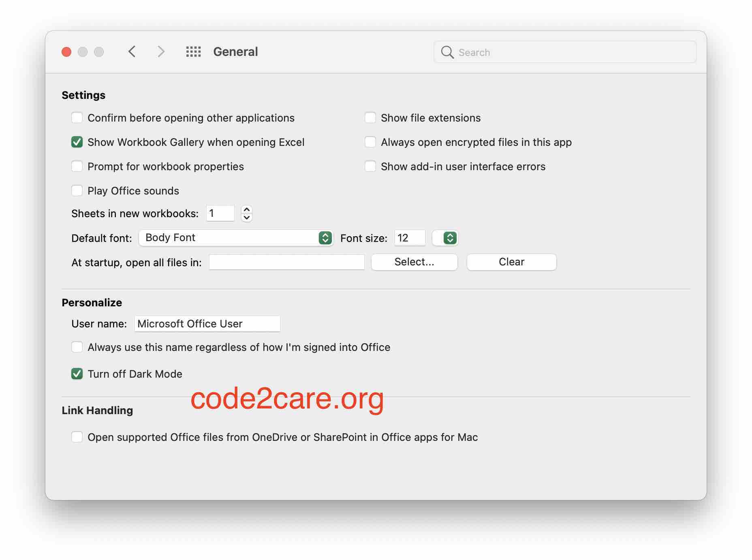Click the User name input field
This screenshot has height=560, width=752.
point(207,323)
